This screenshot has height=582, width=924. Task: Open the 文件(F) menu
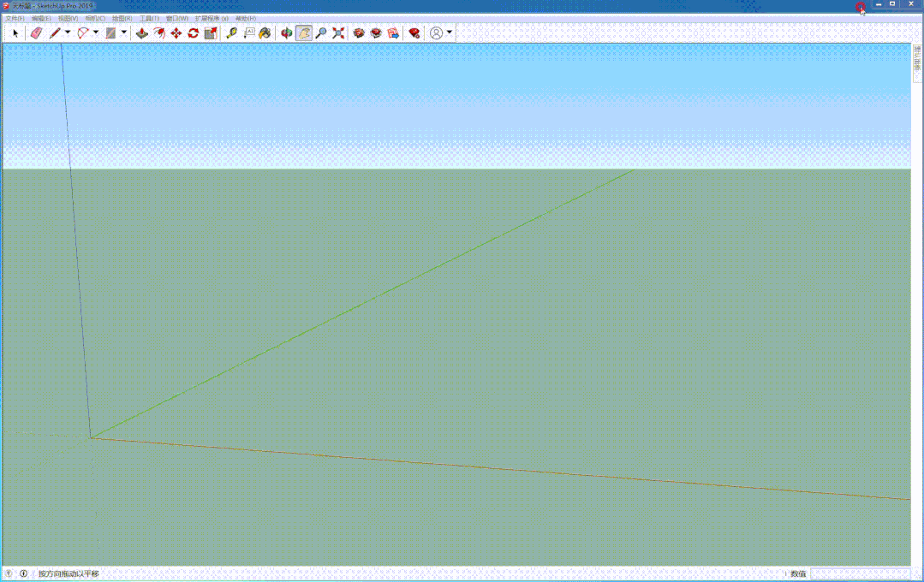click(15, 18)
